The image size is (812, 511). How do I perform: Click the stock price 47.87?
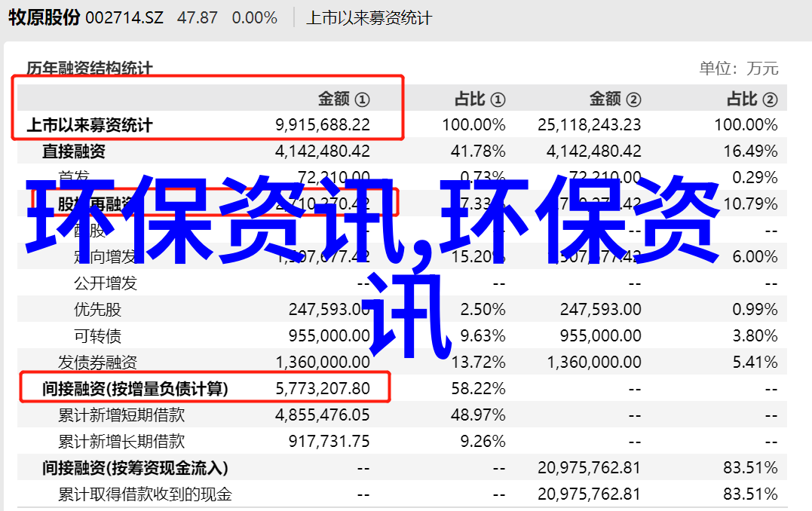pos(198,18)
